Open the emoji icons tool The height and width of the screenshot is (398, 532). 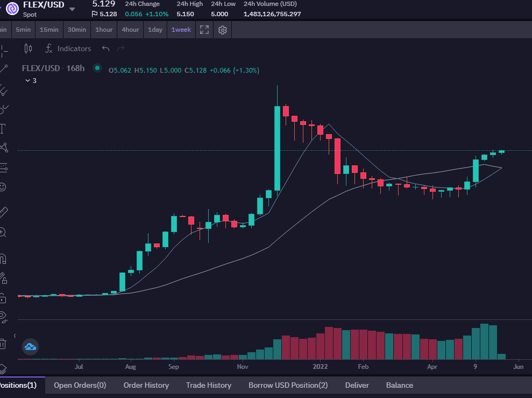[x=3, y=187]
